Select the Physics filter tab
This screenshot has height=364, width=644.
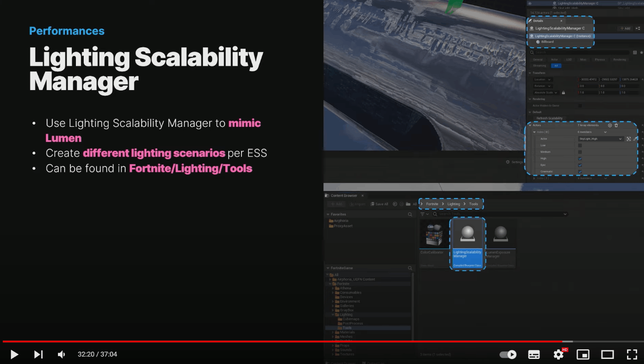point(600,60)
